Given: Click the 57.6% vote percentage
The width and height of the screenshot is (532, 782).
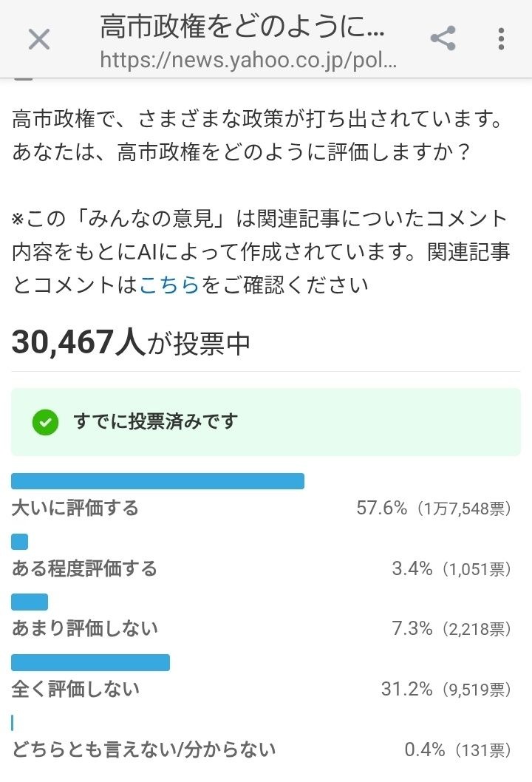Looking at the screenshot, I should pos(381,509).
